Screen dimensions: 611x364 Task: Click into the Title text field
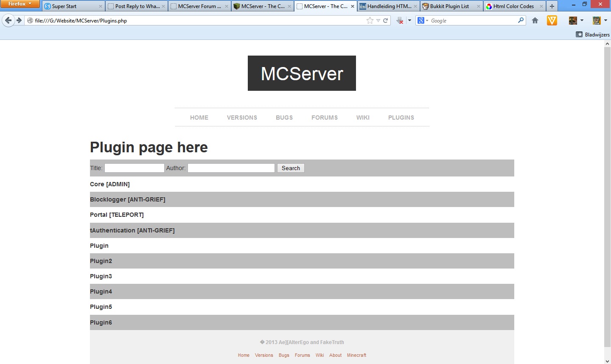(x=135, y=168)
